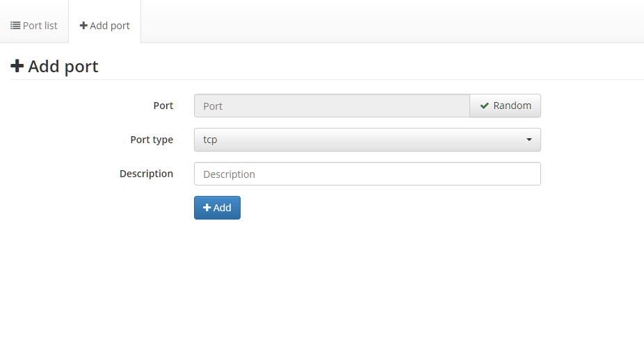Click the Add port page heading text
This screenshot has width=644, height=355.
63,67
